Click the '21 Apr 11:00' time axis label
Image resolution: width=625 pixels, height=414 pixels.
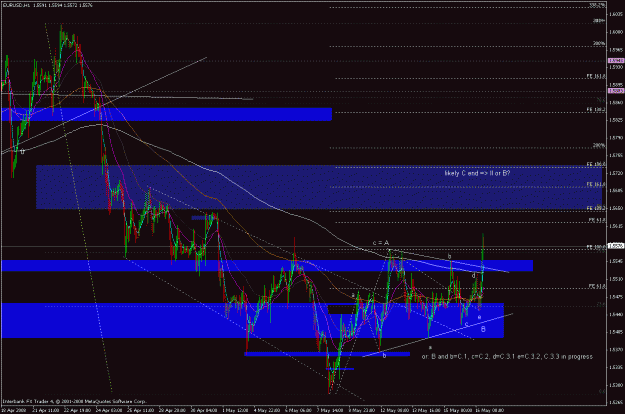point(46,410)
